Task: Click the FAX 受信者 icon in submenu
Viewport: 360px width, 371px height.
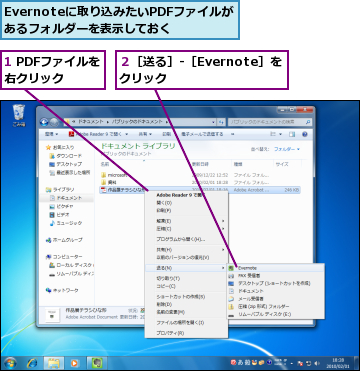Action: point(232,276)
